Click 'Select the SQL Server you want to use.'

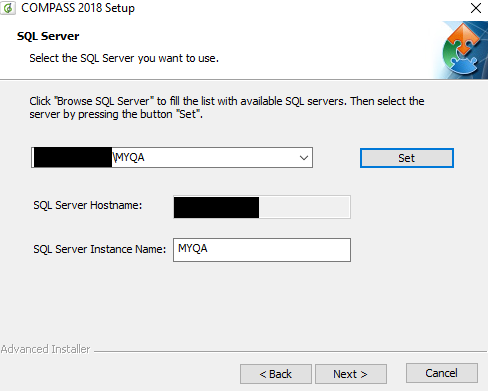point(124,58)
